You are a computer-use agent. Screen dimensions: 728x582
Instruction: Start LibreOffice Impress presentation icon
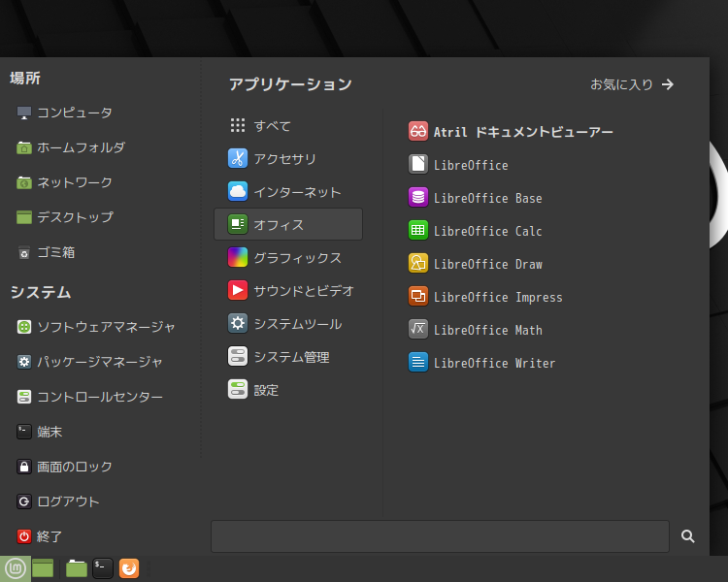[417, 296]
